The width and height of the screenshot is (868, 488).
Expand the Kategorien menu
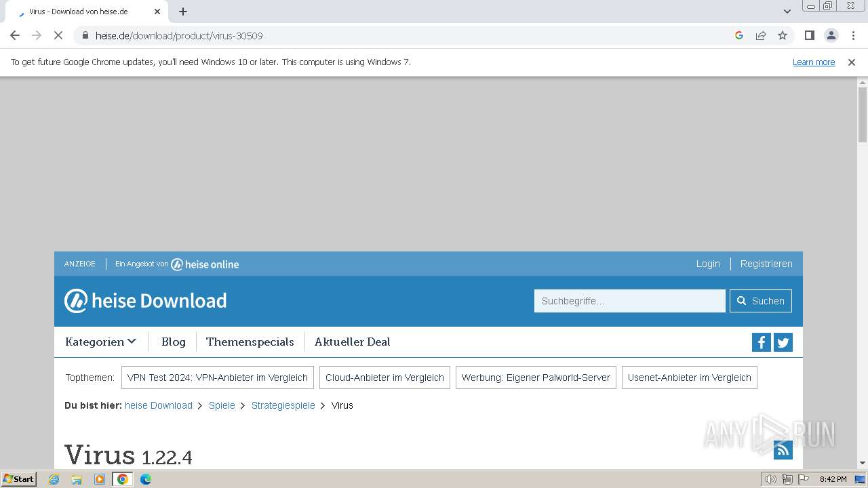(x=100, y=342)
